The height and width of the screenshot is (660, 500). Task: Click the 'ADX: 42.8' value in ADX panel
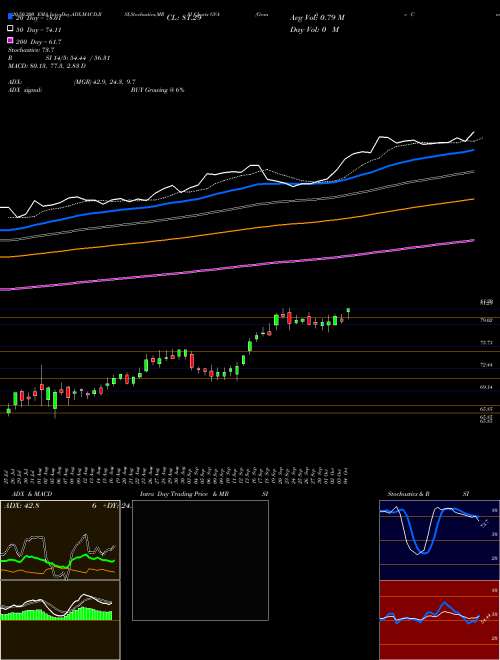click(x=21, y=506)
